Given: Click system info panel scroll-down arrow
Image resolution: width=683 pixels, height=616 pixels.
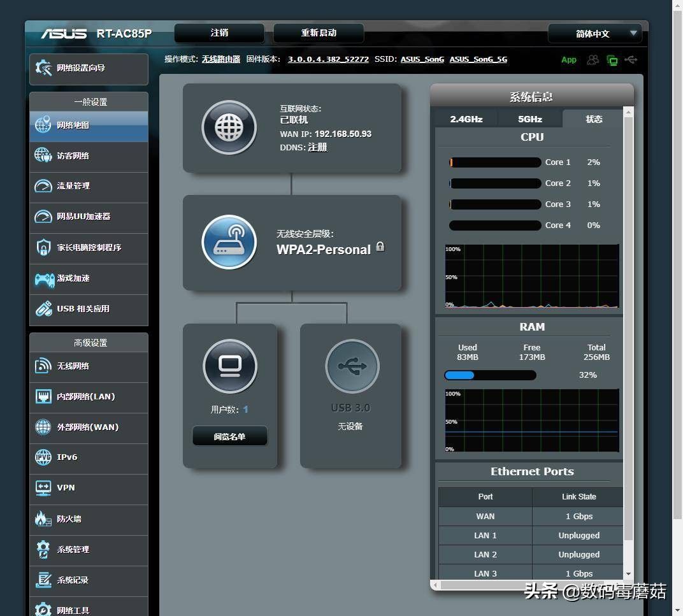Looking at the screenshot, I should [628, 574].
